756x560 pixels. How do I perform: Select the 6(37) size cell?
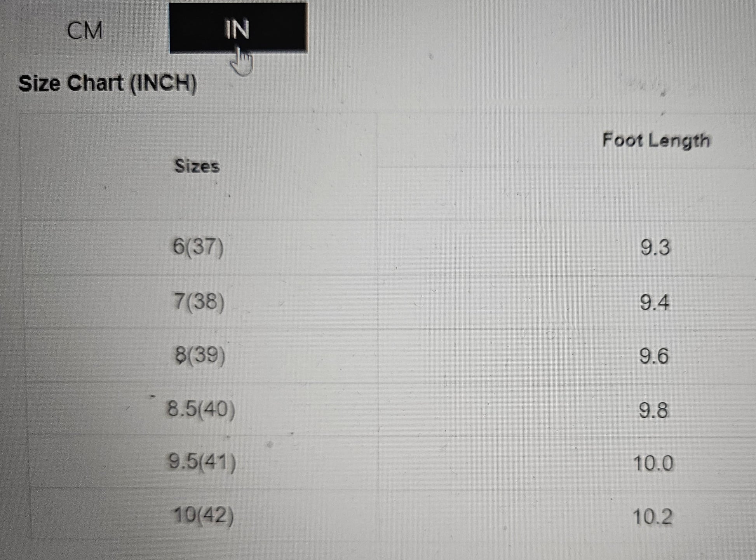[x=198, y=247]
